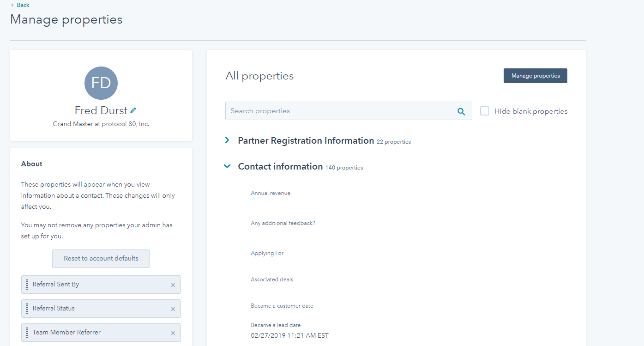644x346 pixels.
Task: Grab the drag handle for Referral Status
Action: [x=27, y=309]
